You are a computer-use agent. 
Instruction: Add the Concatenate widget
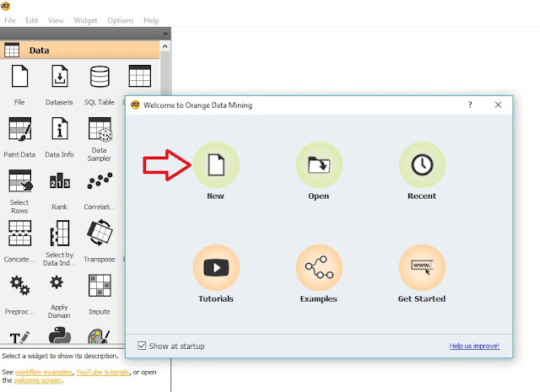19,242
